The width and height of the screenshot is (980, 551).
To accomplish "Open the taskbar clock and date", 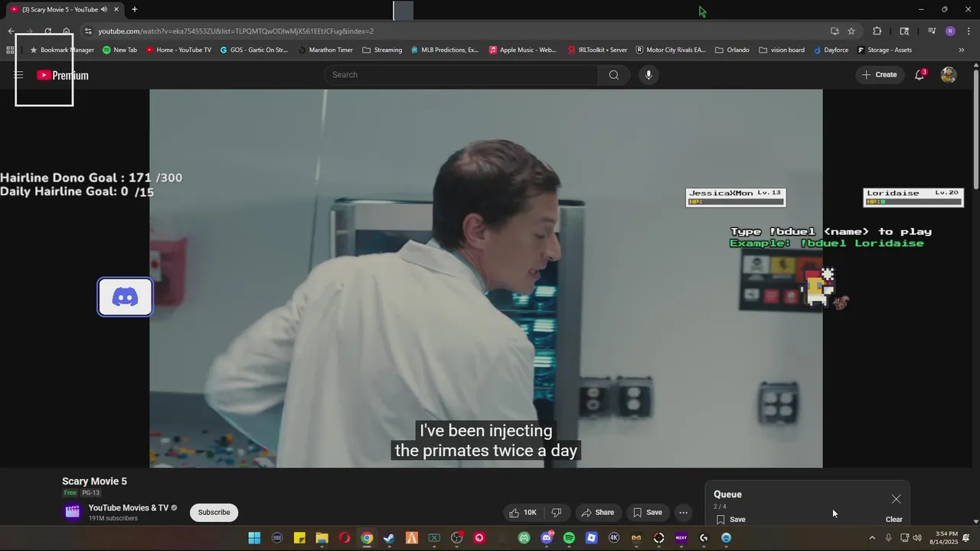I will (x=943, y=538).
